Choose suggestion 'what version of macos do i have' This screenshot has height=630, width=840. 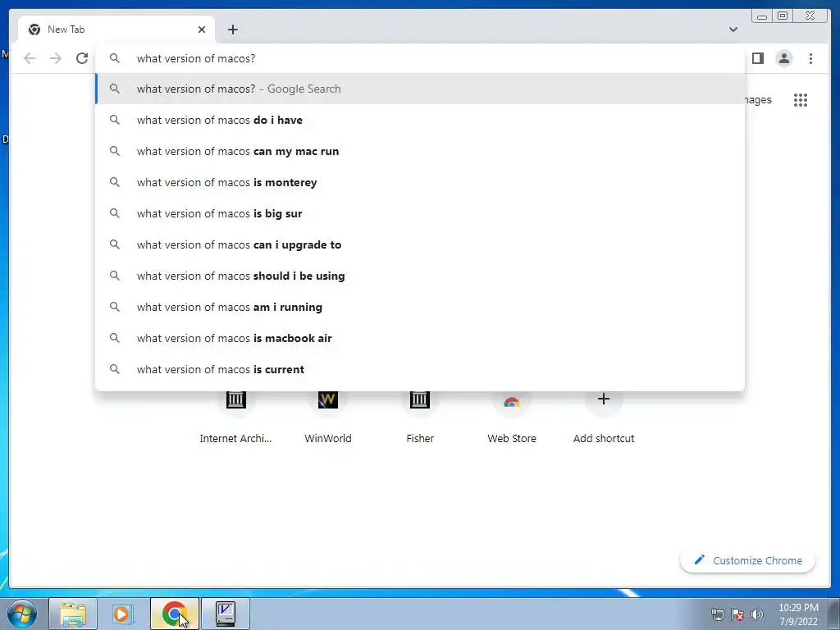point(420,120)
